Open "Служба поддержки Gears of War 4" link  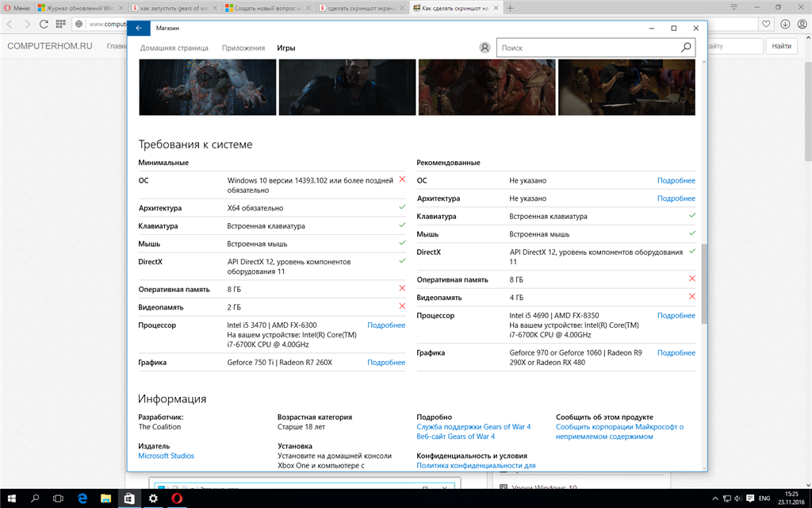pos(474,426)
